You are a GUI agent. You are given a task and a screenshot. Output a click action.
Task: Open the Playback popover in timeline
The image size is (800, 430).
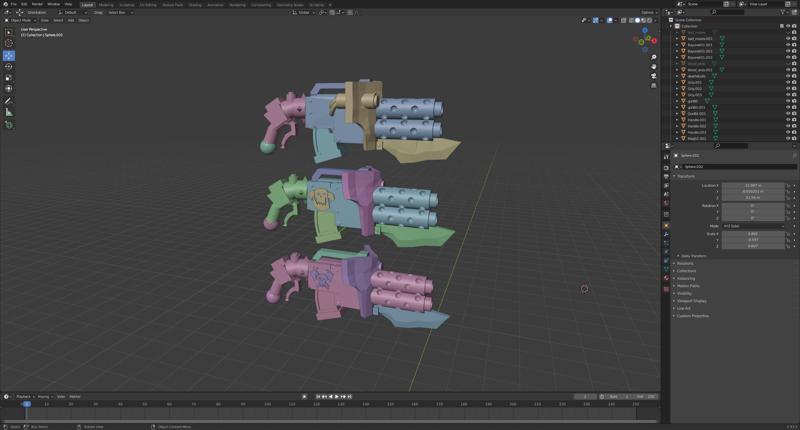pyautogui.click(x=24, y=396)
